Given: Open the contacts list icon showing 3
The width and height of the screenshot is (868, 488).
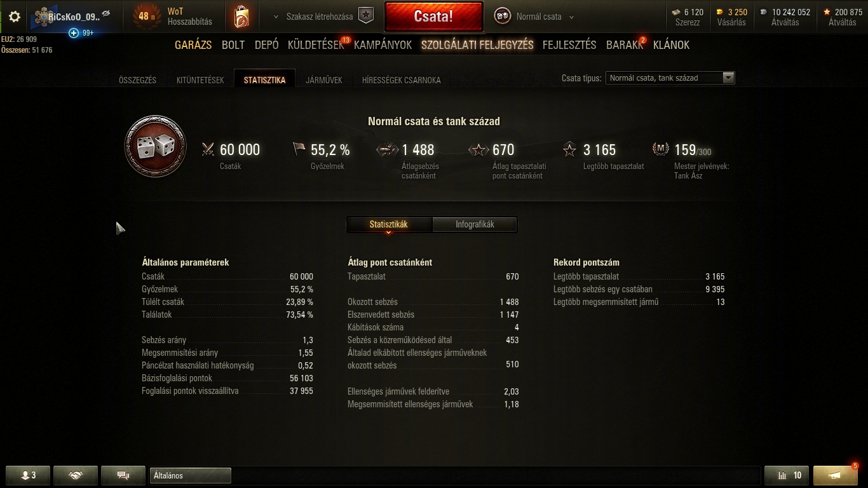Looking at the screenshot, I should (x=28, y=475).
